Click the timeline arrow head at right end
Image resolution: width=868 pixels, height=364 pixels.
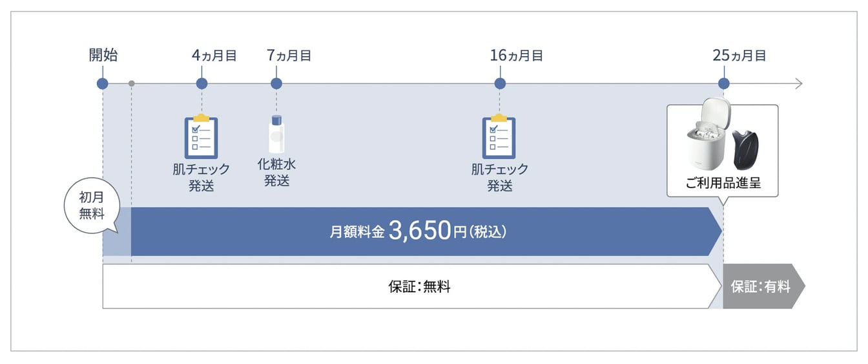coord(798,83)
